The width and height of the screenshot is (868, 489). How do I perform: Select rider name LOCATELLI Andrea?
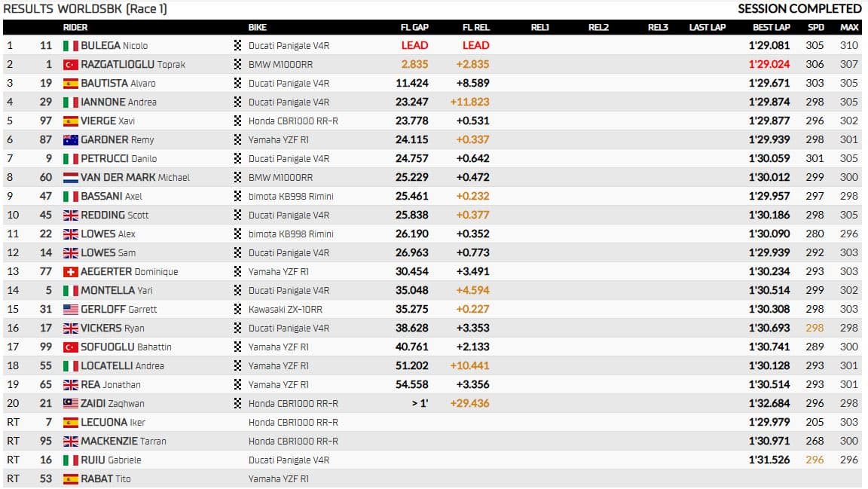(x=122, y=365)
